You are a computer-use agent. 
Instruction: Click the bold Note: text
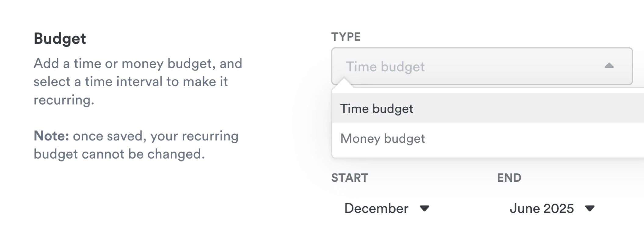[x=51, y=136]
